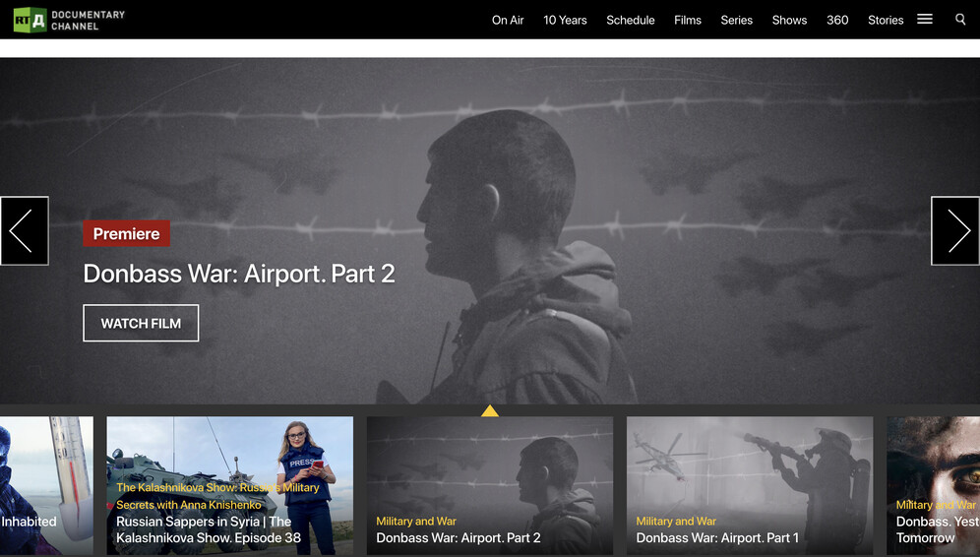Go to previous slide with left arrow
The image size is (980, 557).
[24, 231]
